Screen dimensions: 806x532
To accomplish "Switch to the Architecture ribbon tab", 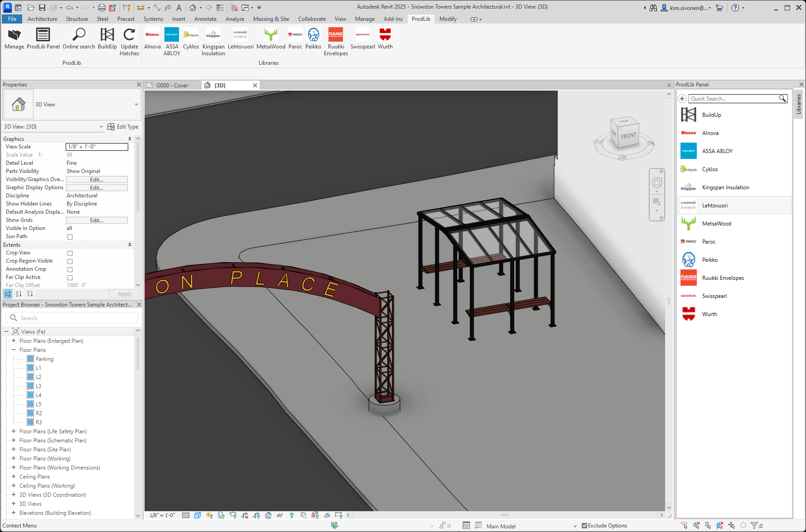I will pos(42,19).
